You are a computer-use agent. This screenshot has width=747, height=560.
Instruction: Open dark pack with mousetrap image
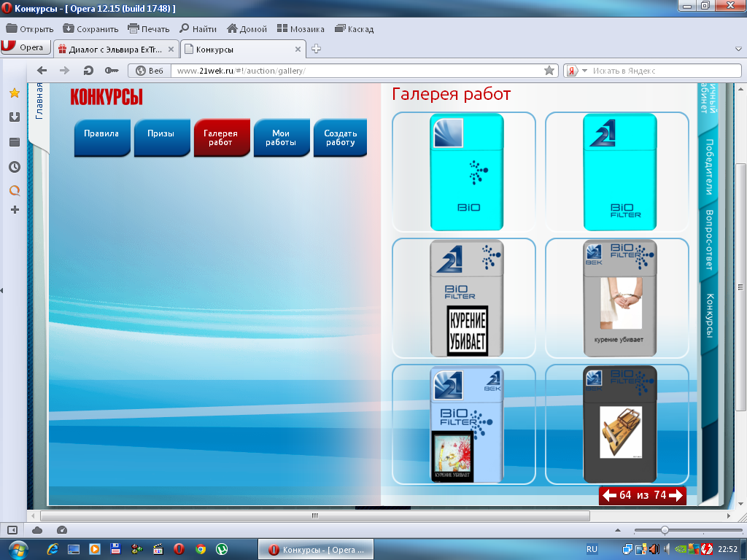click(x=620, y=424)
